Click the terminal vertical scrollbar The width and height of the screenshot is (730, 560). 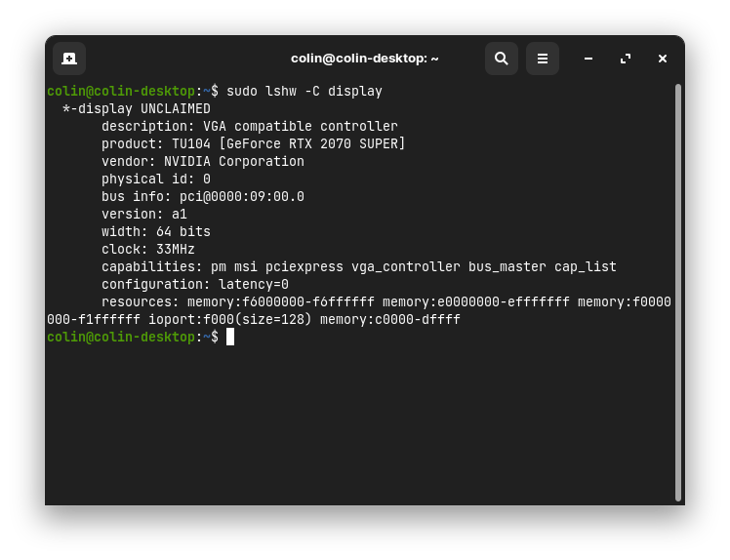pos(678,293)
